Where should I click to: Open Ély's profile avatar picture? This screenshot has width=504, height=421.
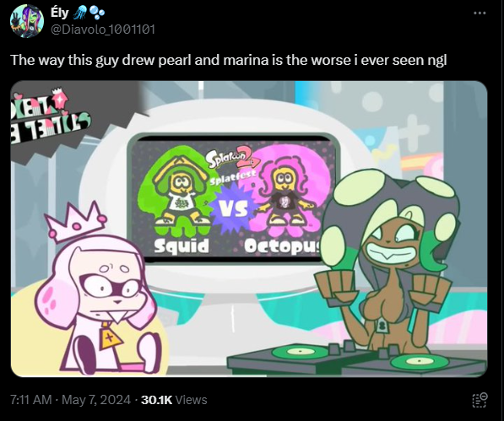[x=27, y=21]
